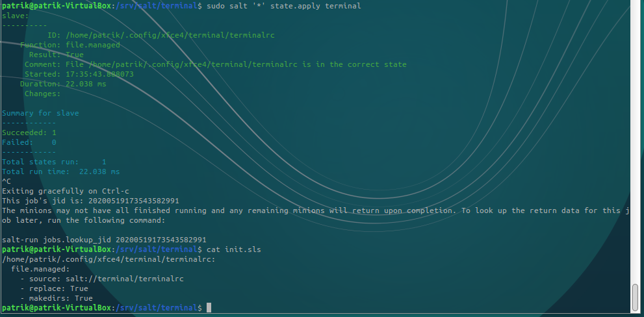This screenshot has width=644, height=317.
Task: Click the 'Total run time' line
Action: click(61, 171)
